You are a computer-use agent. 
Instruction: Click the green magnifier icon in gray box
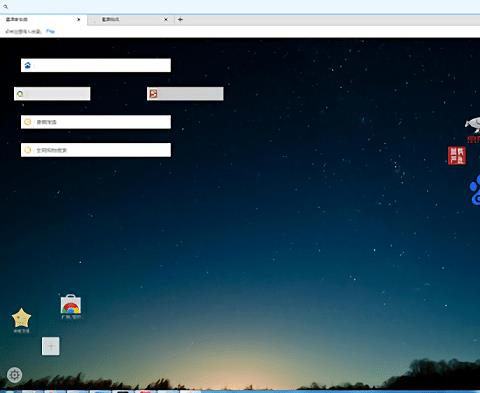[x=20, y=94]
